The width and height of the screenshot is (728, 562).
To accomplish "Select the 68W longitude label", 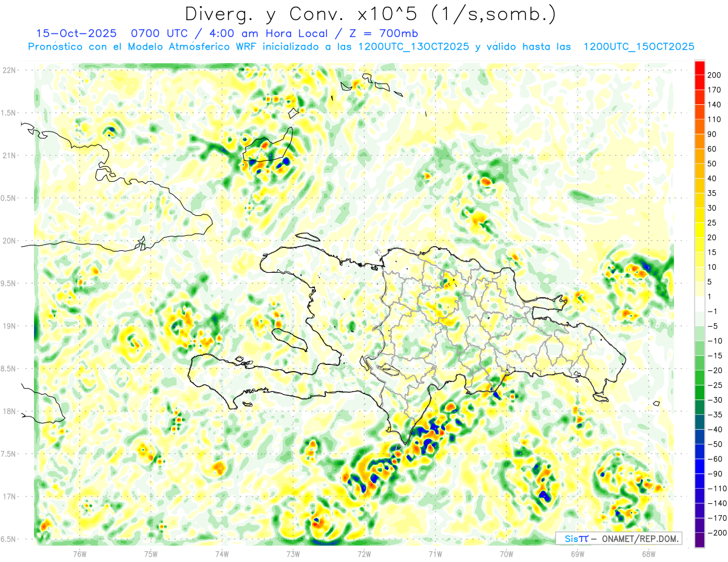I will pyautogui.click(x=649, y=553).
